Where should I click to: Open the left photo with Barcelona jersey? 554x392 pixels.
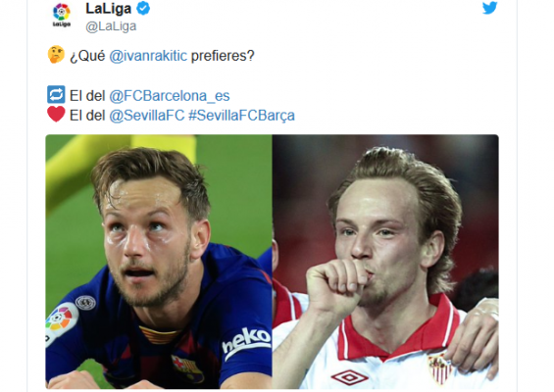coord(159,262)
